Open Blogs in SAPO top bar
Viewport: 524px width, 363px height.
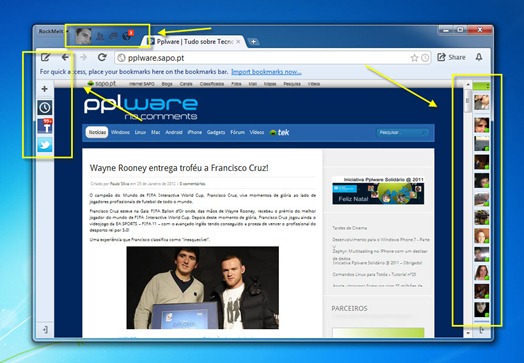click(167, 84)
